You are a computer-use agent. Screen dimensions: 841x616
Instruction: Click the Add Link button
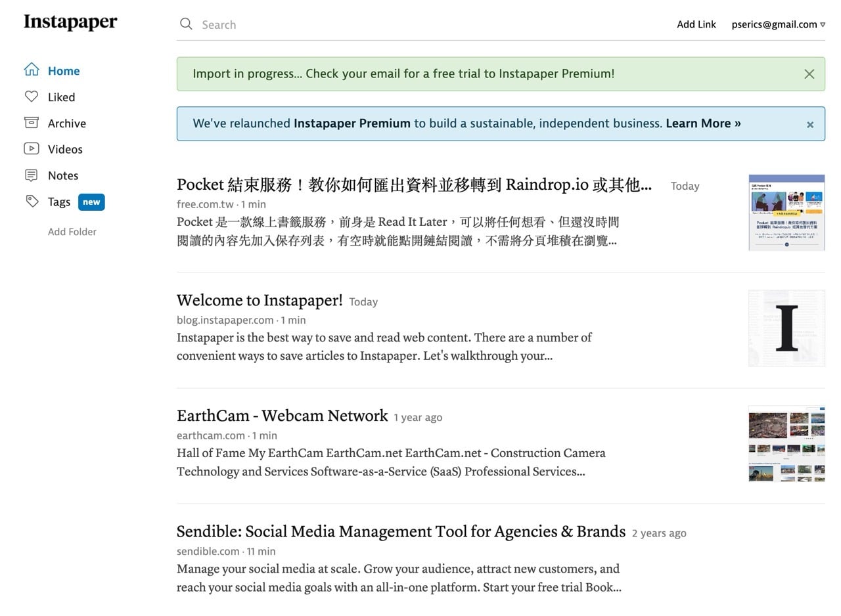696,24
